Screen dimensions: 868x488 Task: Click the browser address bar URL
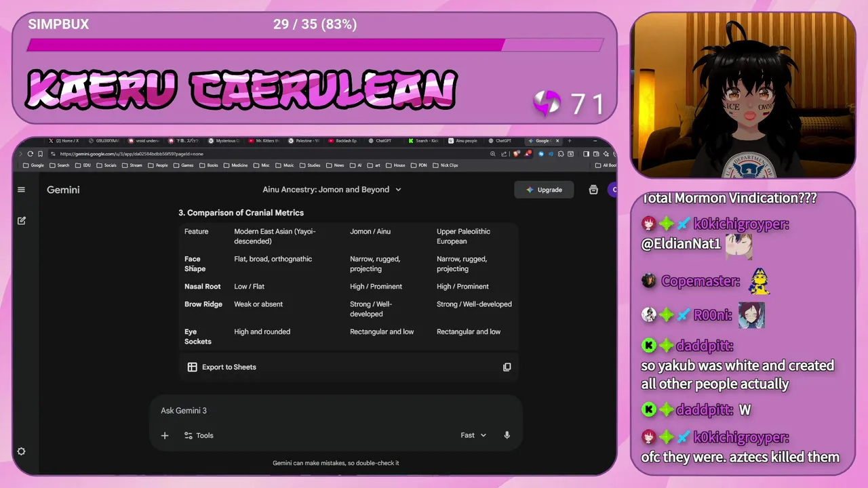pos(132,154)
